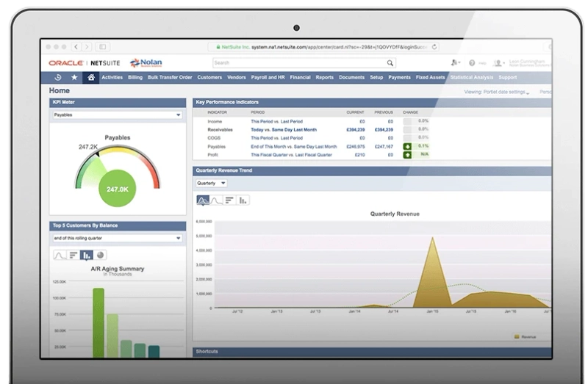Viewport: 588px width, 384px height.
Task: Open the Statistical Analysis menu
Action: 472,78
